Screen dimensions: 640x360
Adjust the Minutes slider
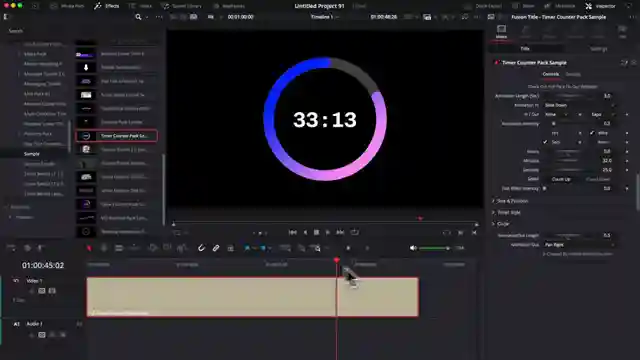tap(568, 160)
